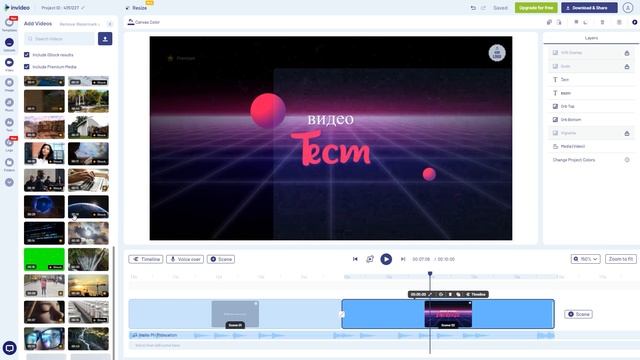Click the Timeline button
This screenshot has height=360, width=640.
tap(146, 259)
